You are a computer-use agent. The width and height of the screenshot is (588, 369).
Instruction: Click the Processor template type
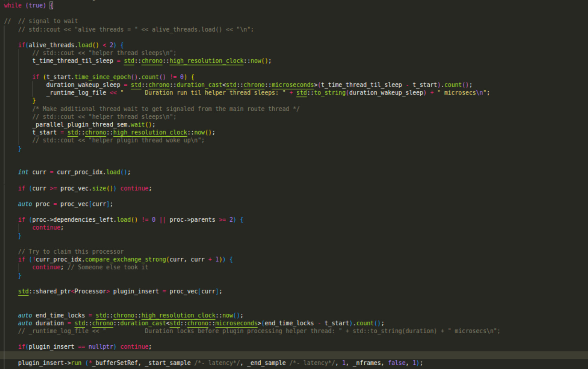click(90, 291)
